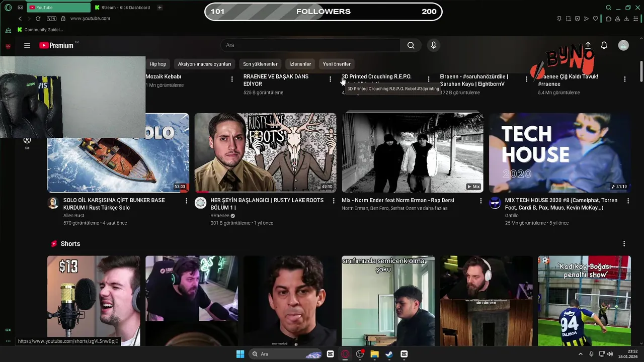Viewport: 644px width, 362px height.
Task: Open the Opera GX main menu logo
Action: pyautogui.click(x=8, y=8)
